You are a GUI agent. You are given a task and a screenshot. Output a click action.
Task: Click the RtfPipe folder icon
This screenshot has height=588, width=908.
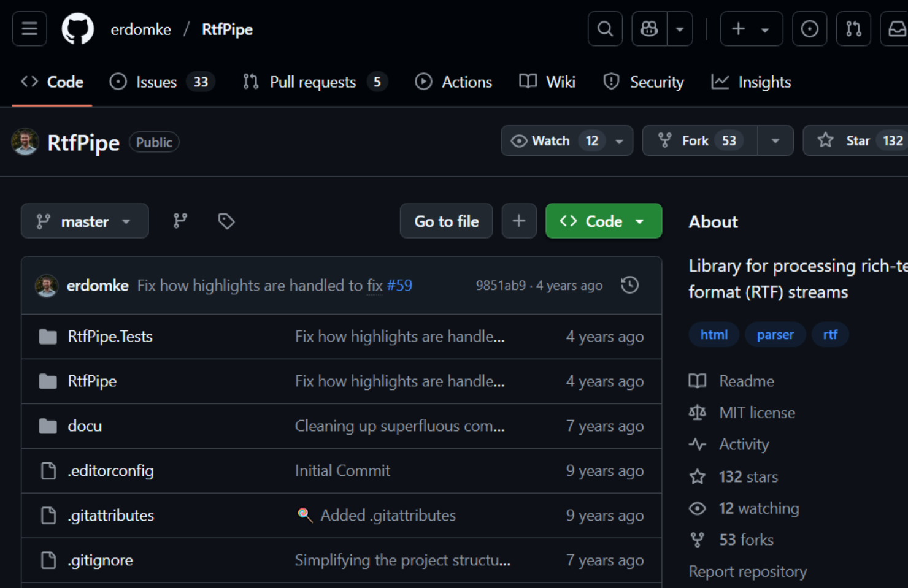click(48, 381)
